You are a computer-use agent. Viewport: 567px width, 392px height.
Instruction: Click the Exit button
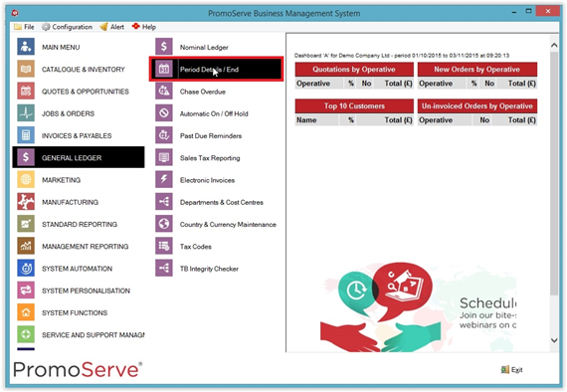tap(511, 369)
